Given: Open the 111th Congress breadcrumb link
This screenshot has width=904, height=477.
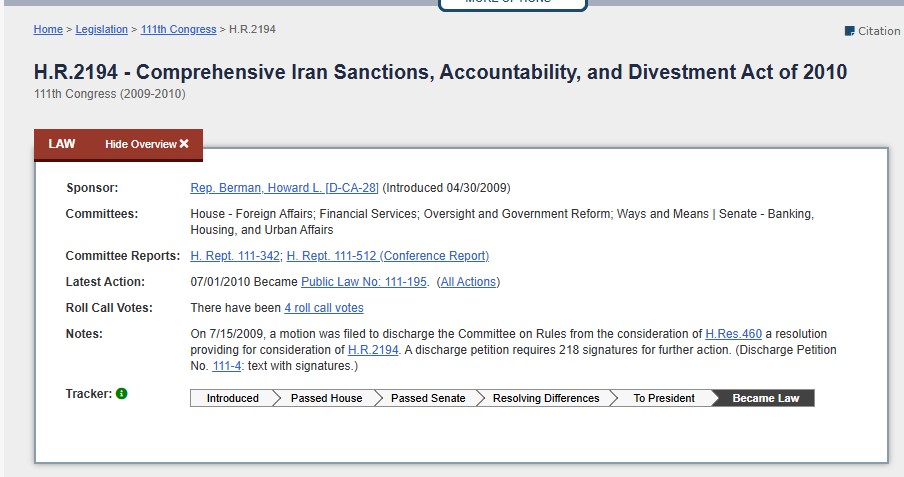Looking at the screenshot, I should click(178, 30).
